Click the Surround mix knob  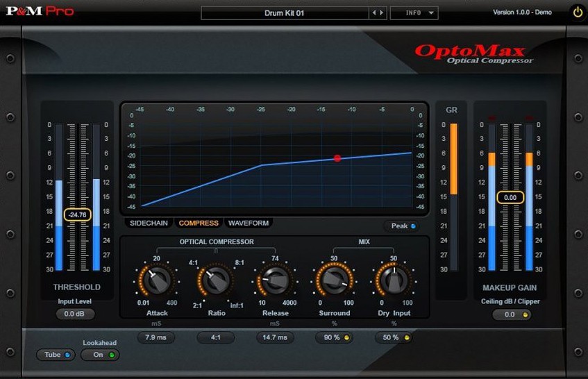(335, 280)
